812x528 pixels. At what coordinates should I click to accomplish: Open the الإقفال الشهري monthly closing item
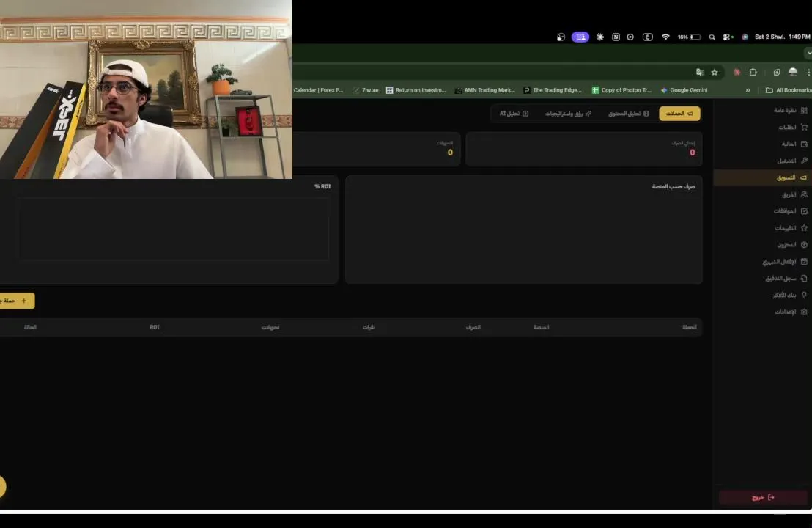pyautogui.click(x=785, y=262)
